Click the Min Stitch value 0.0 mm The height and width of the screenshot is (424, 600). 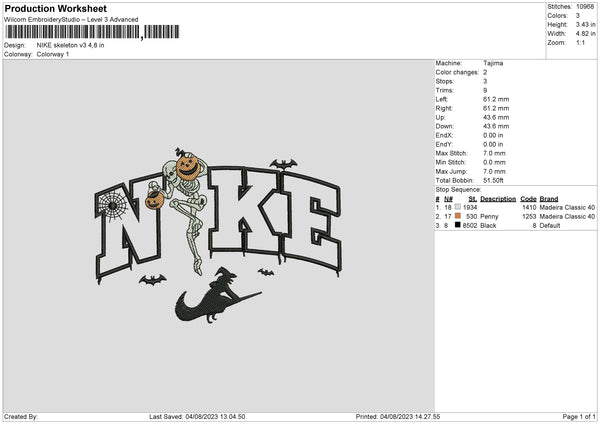pyautogui.click(x=494, y=163)
